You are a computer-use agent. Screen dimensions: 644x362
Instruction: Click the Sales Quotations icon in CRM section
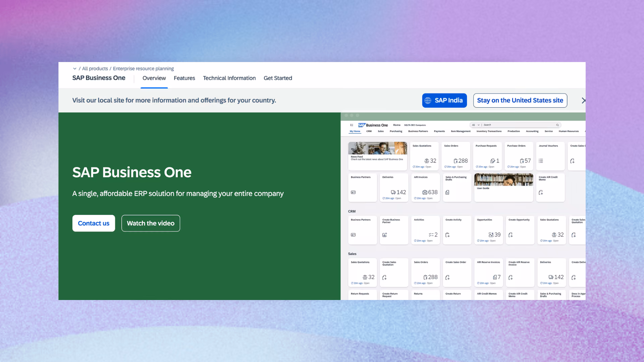pyautogui.click(x=554, y=235)
